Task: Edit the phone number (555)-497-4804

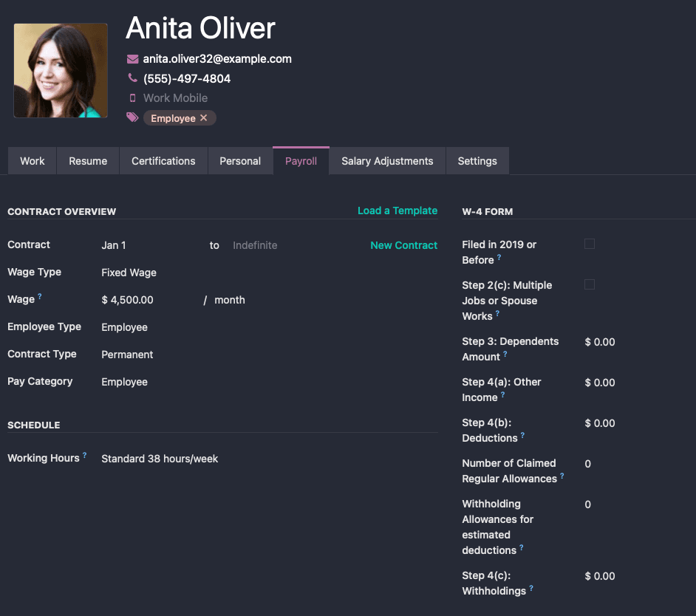Action: point(187,78)
